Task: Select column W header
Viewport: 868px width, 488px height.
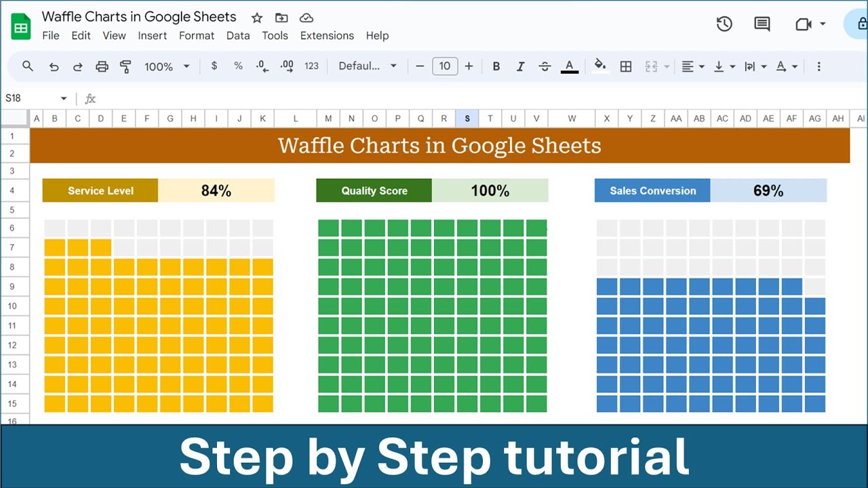Action: (572, 119)
